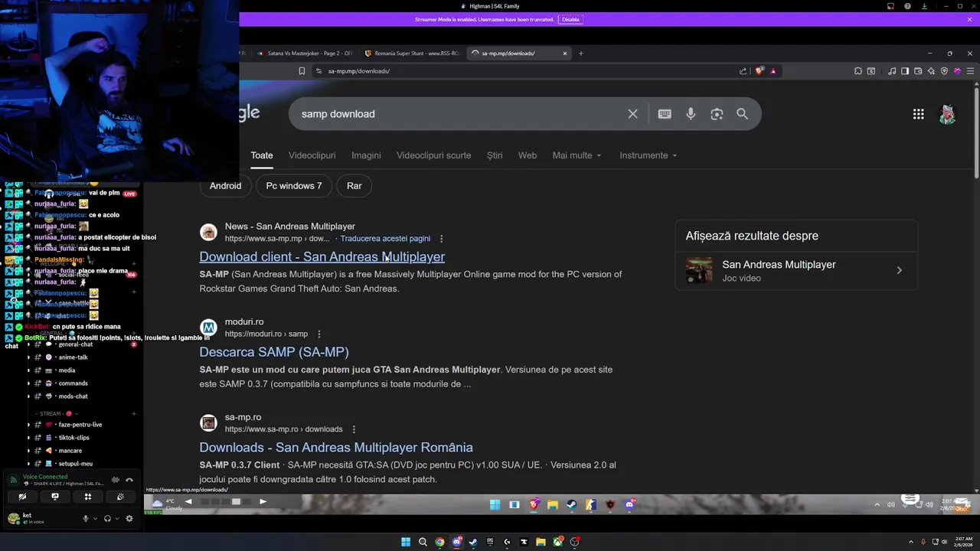Turn on Discord camera
This screenshot has height=551, width=980.
pyautogui.click(x=22, y=497)
